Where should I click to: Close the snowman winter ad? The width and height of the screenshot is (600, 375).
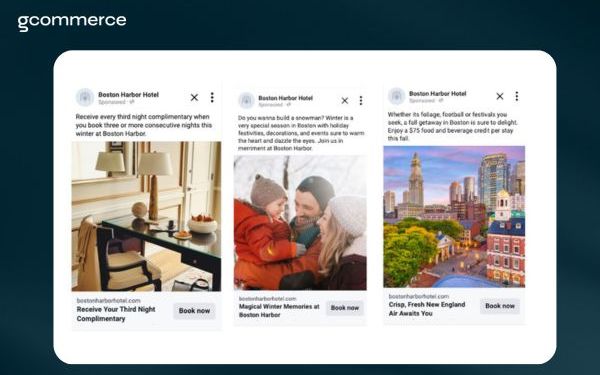coord(345,101)
